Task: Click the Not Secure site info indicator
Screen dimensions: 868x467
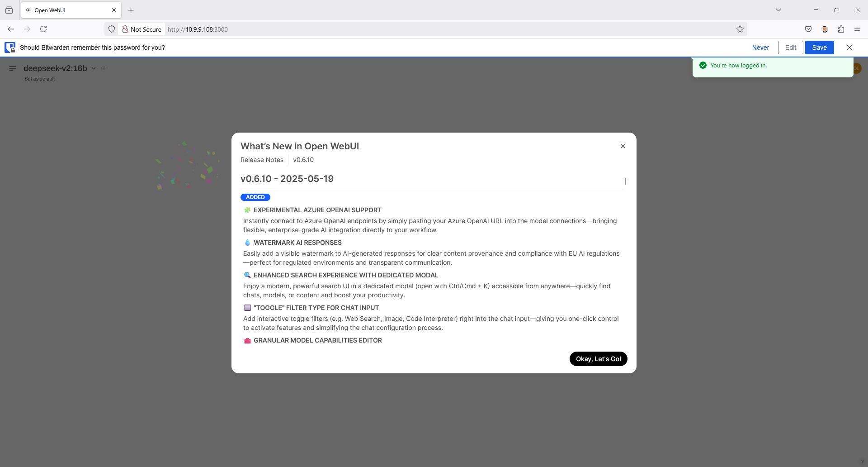Action: (x=142, y=29)
